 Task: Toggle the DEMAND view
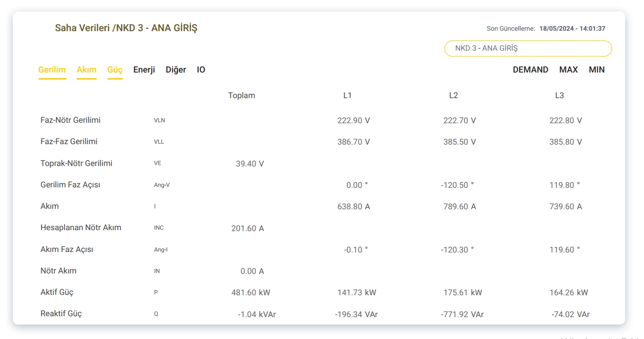(531, 70)
